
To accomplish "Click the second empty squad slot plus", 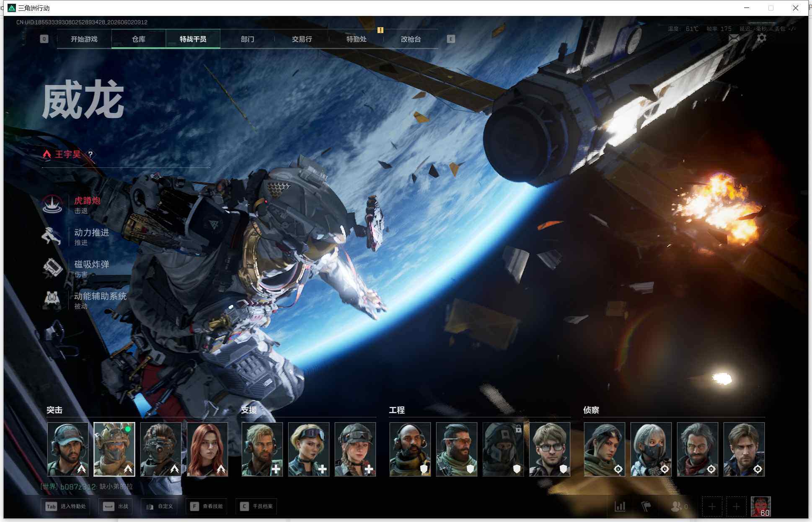I will click(736, 507).
